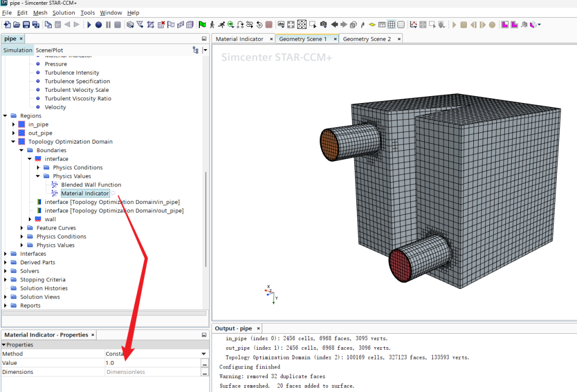Viewport: 577px width, 392px height.
Task: Click the Open folder toolbar icon
Action: (17, 25)
